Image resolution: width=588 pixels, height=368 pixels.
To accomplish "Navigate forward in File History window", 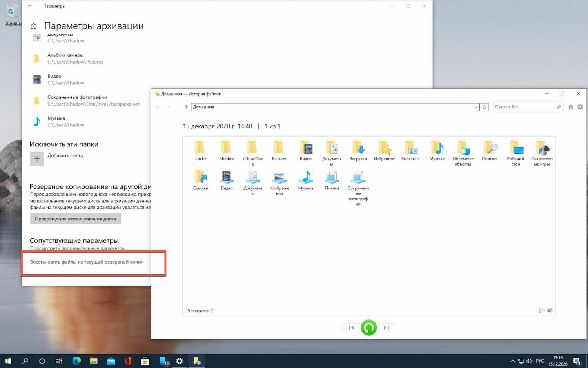I will coord(168,107).
